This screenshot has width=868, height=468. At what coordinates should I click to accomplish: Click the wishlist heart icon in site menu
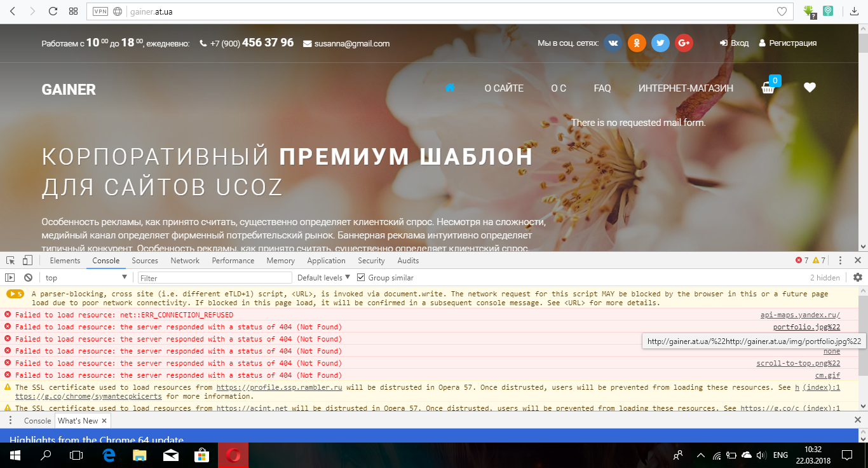[x=809, y=88]
